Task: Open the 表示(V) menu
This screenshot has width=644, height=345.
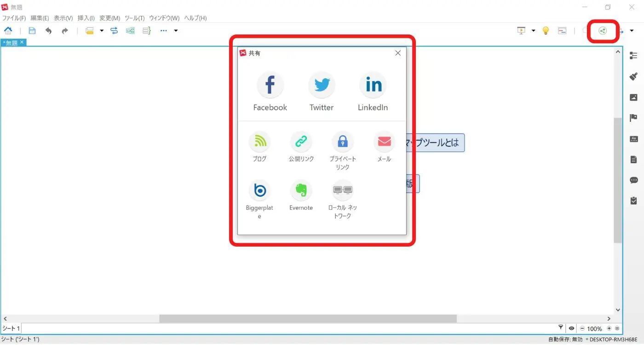Action: 63,18
